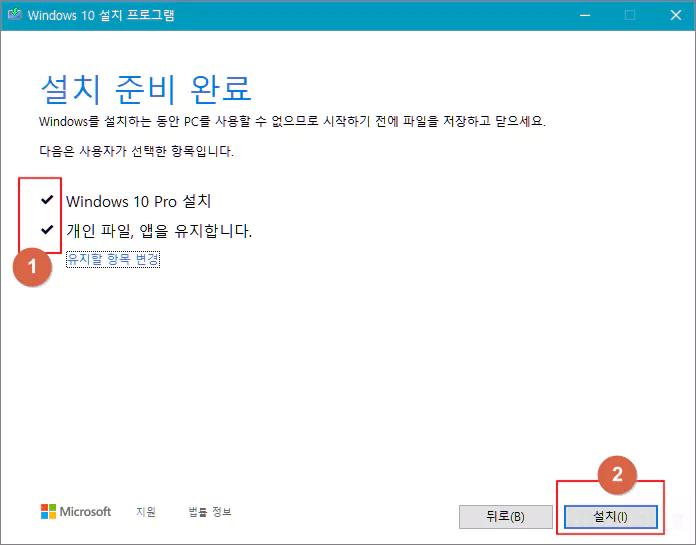Click the text 다음은 사용자가 선택한 항목입니다.
The image size is (696, 545).
(136, 151)
